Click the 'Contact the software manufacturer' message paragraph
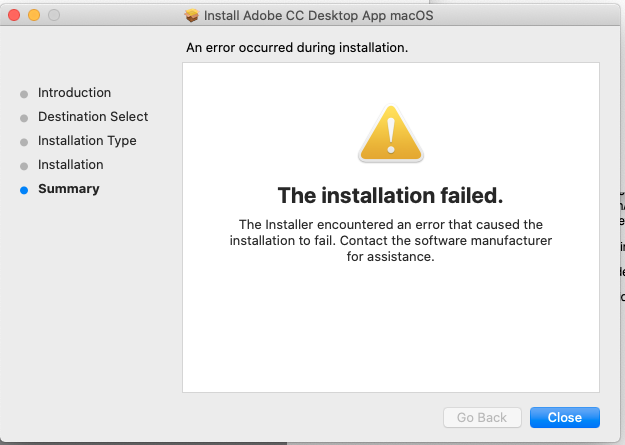Viewport: 625px width, 445px height. (391, 240)
